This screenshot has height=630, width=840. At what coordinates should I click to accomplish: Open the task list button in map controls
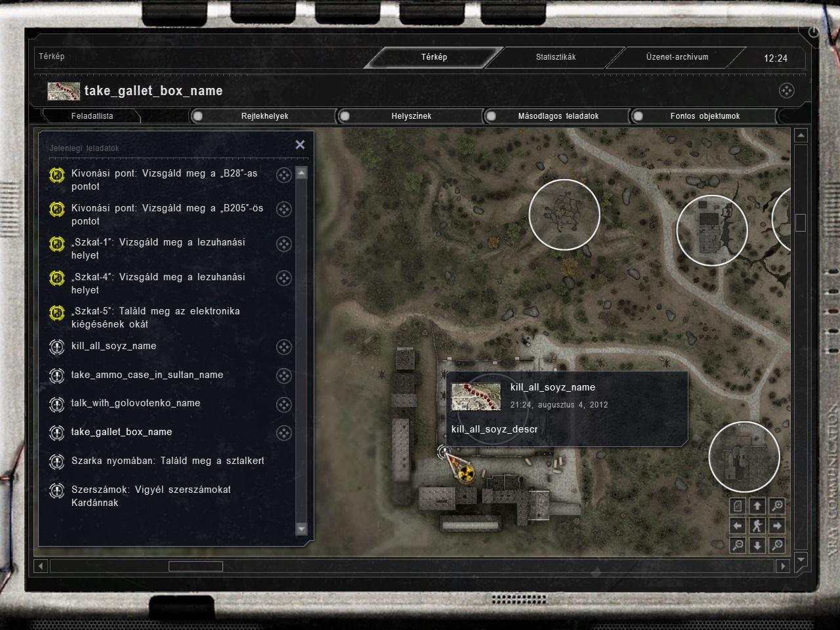click(738, 506)
